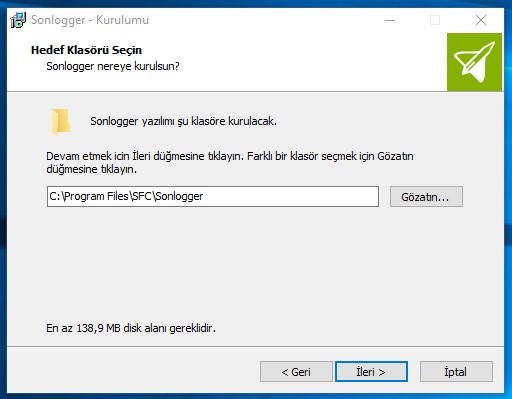This screenshot has width=512, height=399.
Task: Go back using the < Geri button
Action: (296, 372)
